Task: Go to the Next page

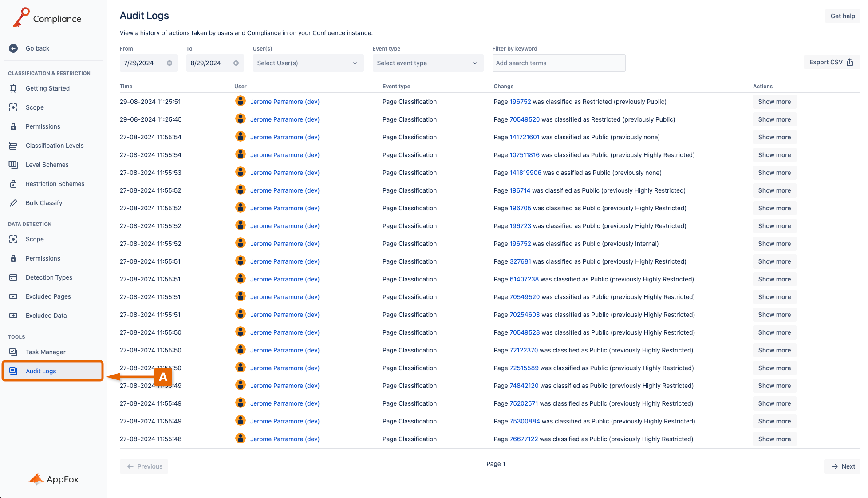Action: coord(842,466)
